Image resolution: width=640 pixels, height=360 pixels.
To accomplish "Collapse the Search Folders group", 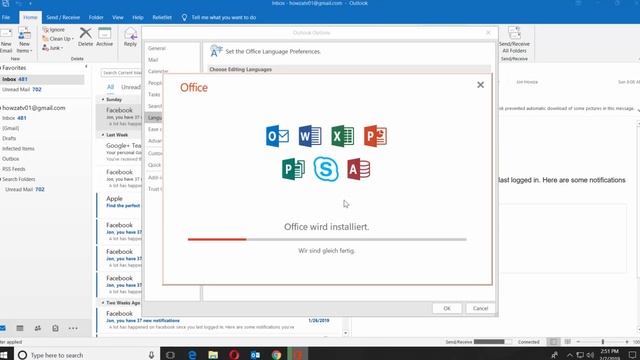I will (1, 179).
